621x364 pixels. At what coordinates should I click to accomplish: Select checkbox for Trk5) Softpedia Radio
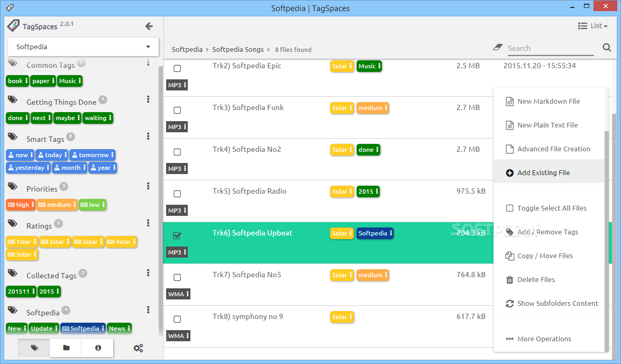pyautogui.click(x=177, y=194)
